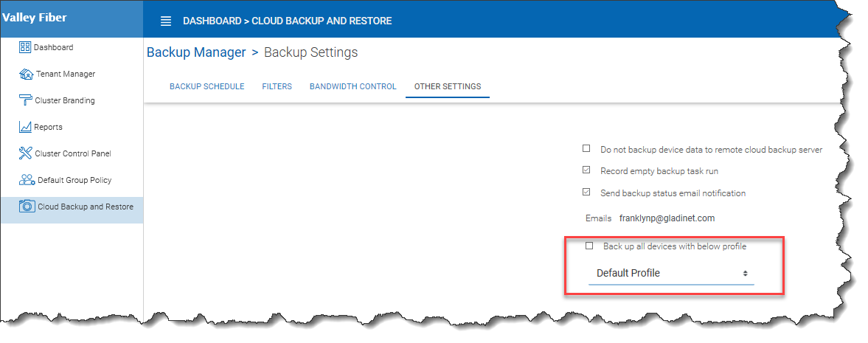Click the Backup Manager breadcrumb link
This screenshot has width=868, height=343.
(x=196, y=52)
